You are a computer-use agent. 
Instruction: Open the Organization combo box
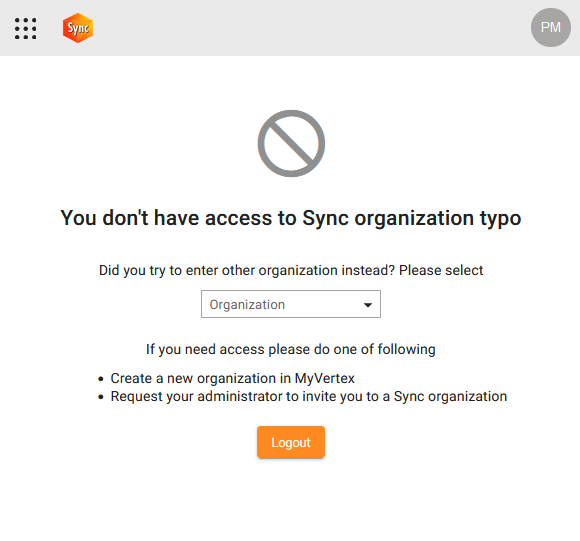tap(291, 304)
